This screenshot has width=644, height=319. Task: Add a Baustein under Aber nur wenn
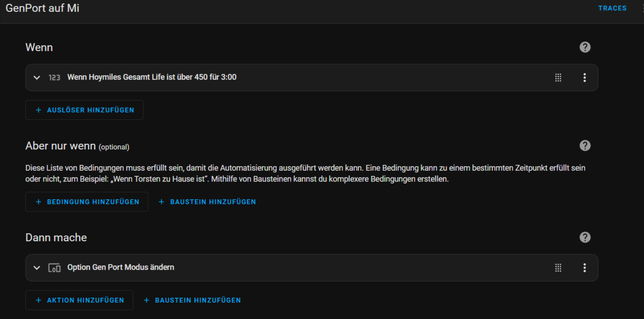tap(207, 202)
